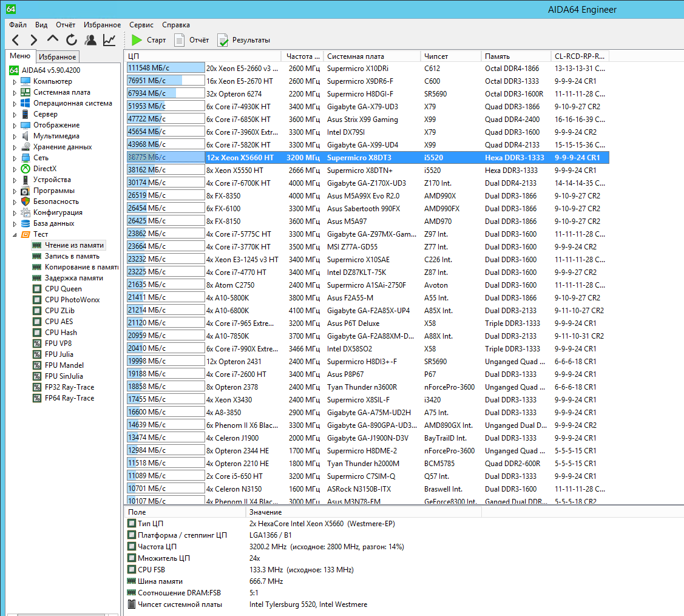
Task: Click the Back navigation arrow in toolbar
Action: tap(16, 40)
